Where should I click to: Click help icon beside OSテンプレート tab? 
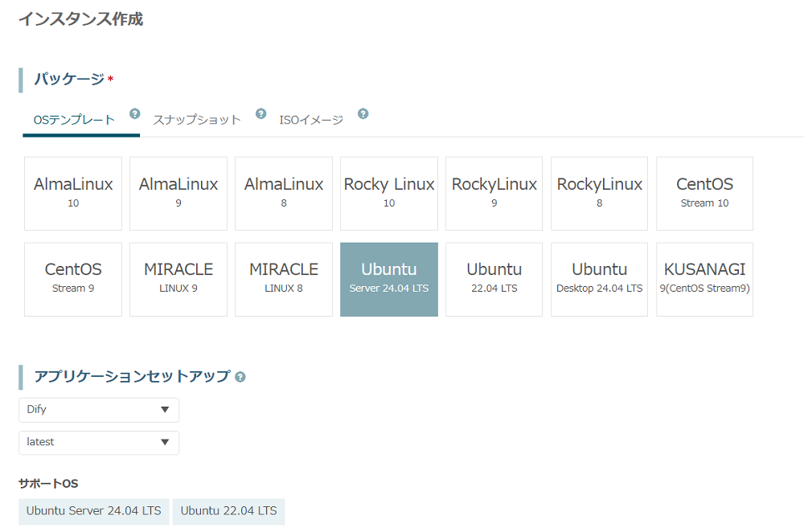coord(135,113)
